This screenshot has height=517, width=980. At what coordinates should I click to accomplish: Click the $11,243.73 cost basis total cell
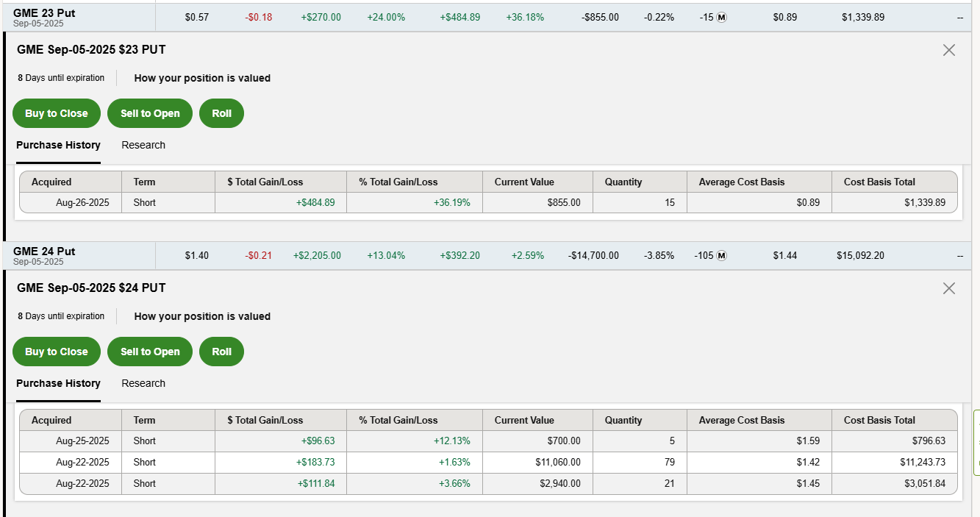coord(923,462)
